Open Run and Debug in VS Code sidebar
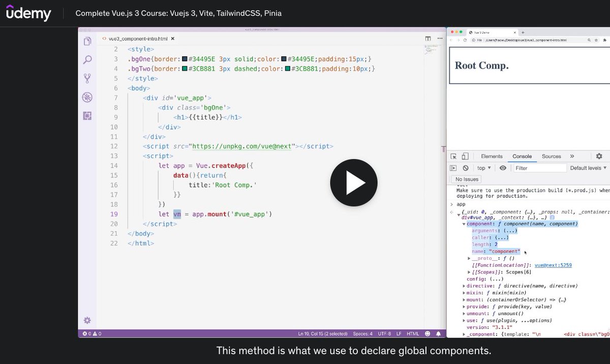This screenshot has height=364, width=610. 87,97
